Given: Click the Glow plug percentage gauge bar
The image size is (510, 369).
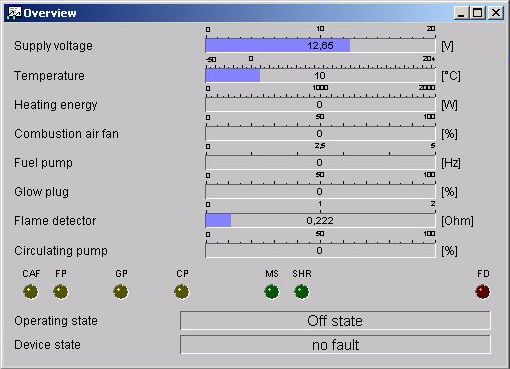Looking at the screenshot, I should (x=320, y=192).
